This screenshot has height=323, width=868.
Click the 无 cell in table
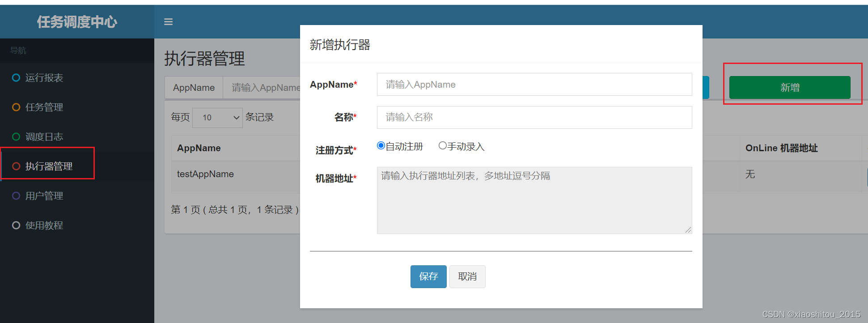coord(750,174)
